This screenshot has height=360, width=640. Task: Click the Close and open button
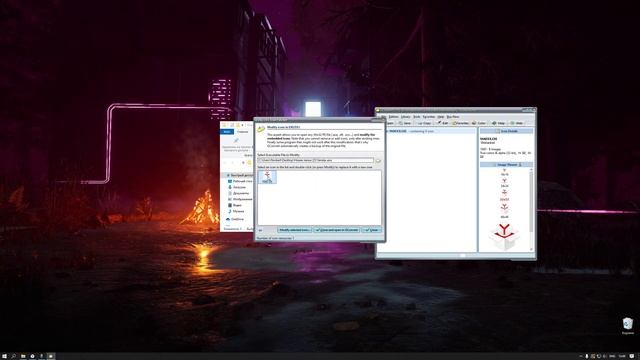(x=337, y=230)
